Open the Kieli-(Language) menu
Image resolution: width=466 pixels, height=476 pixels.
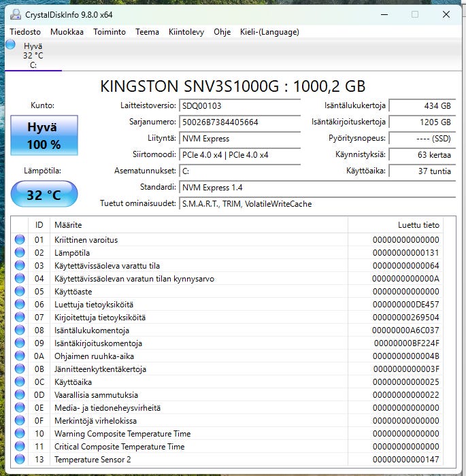point(269,32)
